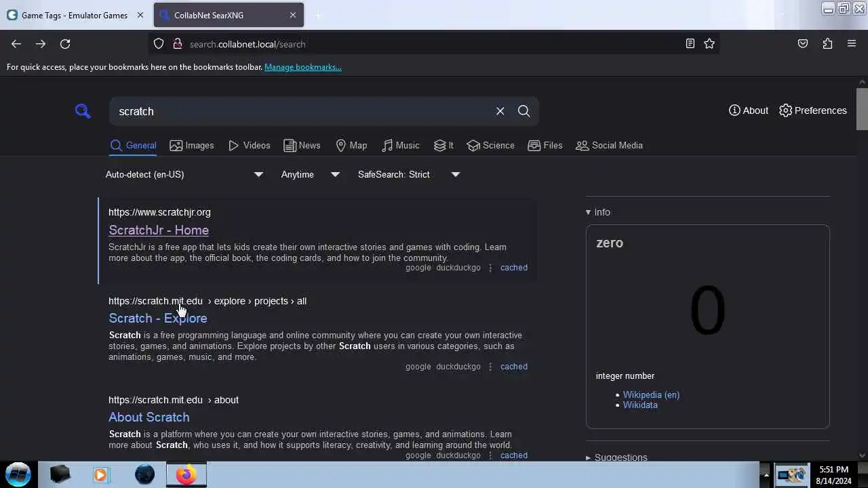The width and height of the screenshot is (868, 488).
Task: Click the page vertical scrollbar thumb
Action: (x=862, y=108)
